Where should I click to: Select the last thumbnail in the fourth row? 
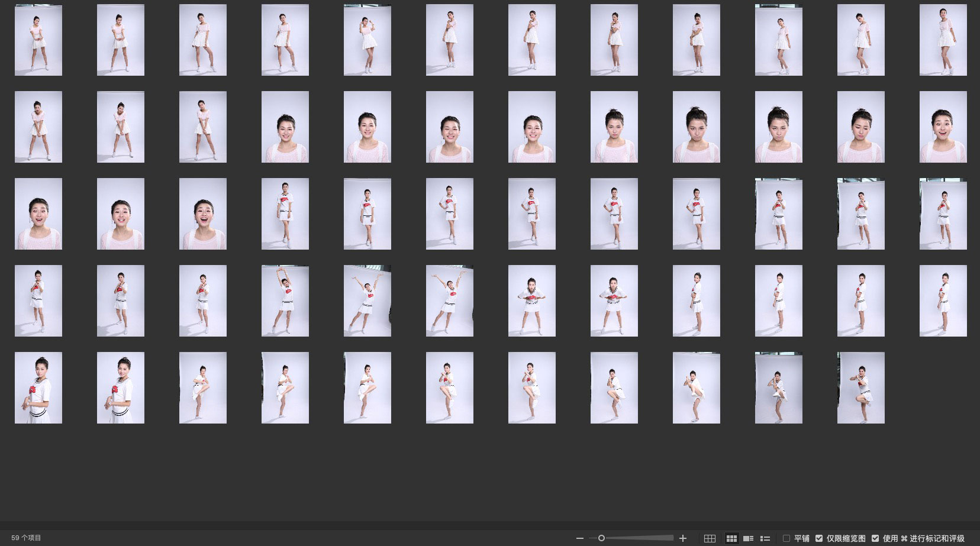pos(943,301)
